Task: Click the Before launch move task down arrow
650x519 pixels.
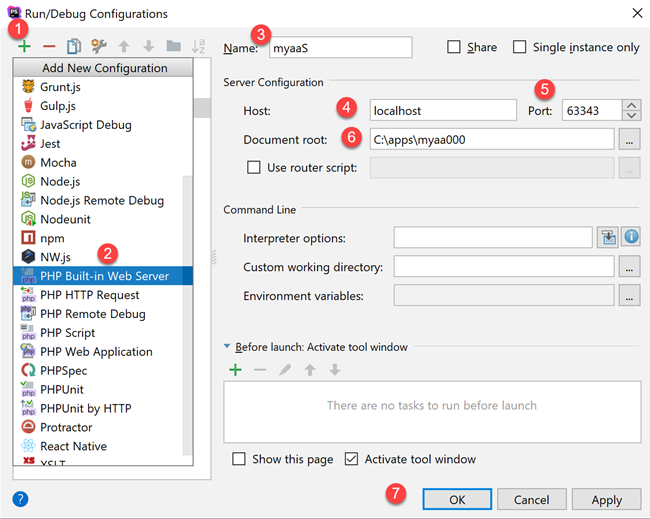Action: pyautogui.click(x=335, y=369)
